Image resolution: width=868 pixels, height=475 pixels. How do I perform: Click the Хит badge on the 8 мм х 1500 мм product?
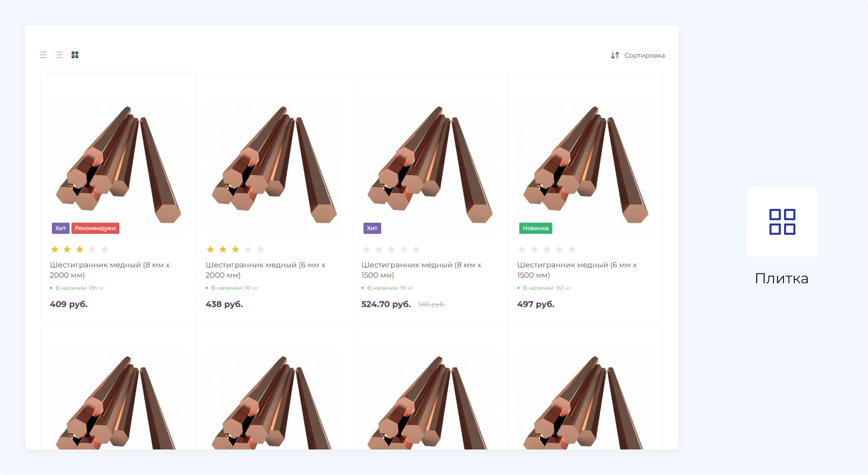(x=372, y=228)
